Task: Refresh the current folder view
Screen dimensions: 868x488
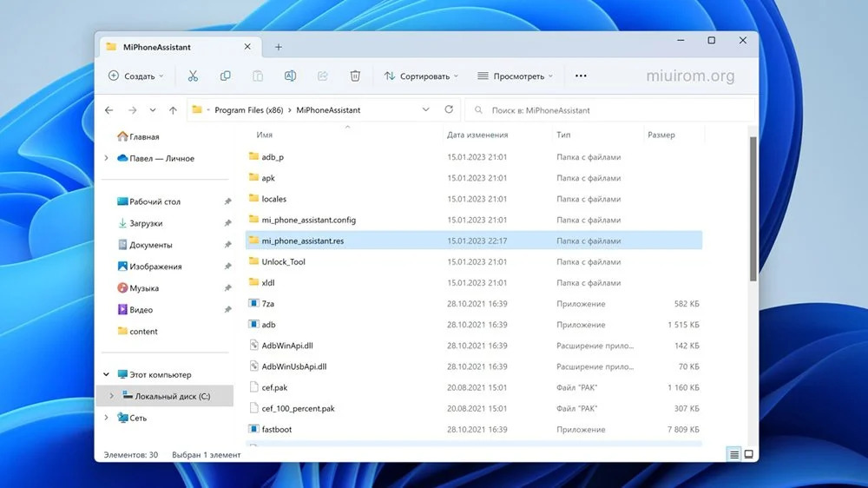Action: (449, 109)
